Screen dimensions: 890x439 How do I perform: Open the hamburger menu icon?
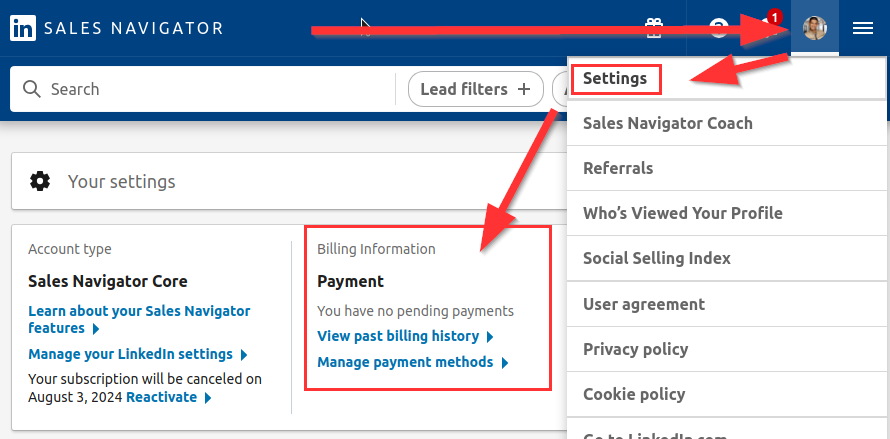tap(863, 28)
